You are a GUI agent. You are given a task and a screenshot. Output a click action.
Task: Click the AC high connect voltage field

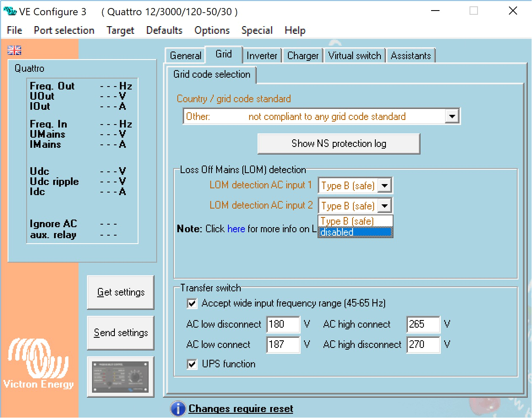point(423,324)
